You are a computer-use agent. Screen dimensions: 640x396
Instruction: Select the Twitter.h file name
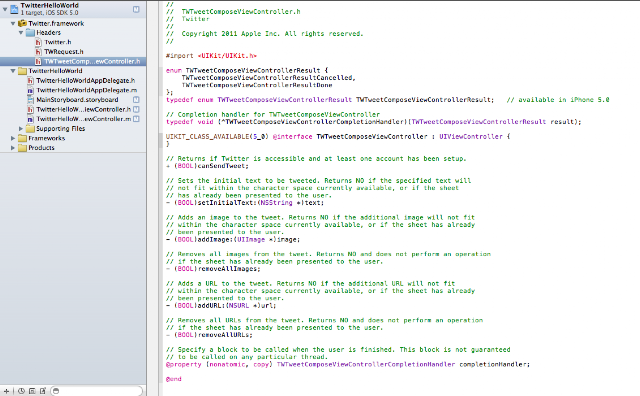pyautogui.click(x=58, y=42)
